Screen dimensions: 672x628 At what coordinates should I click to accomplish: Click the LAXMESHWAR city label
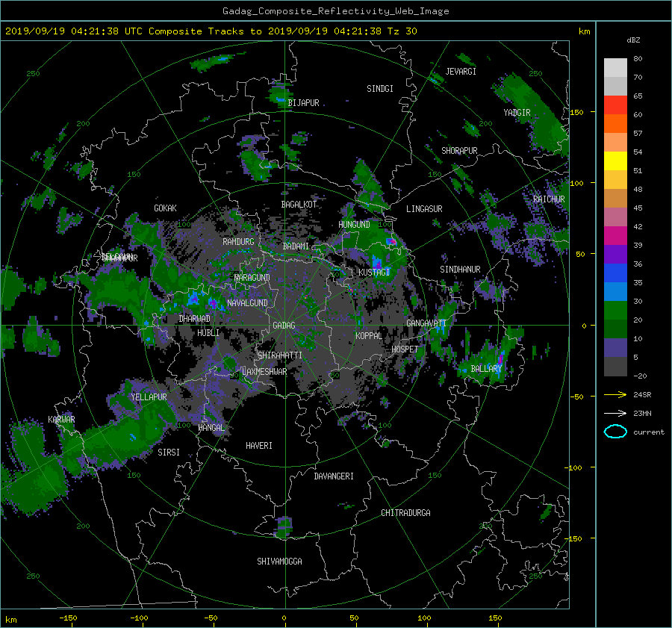(x=264, y=372)
